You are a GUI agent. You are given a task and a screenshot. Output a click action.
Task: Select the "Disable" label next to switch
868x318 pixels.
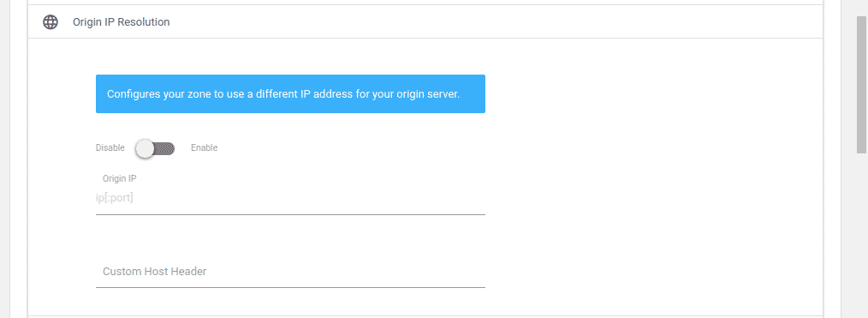[110, 148]
